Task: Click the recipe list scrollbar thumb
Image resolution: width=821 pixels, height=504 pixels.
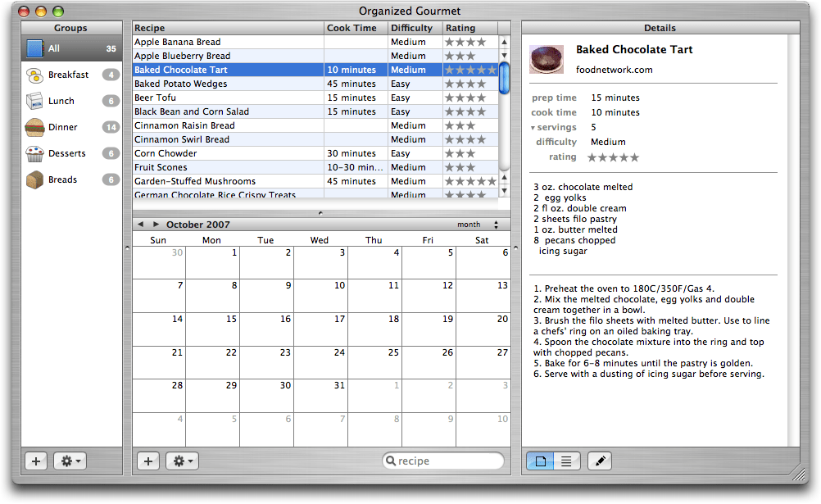Action: pyautogui.click(x=504, y=79)
